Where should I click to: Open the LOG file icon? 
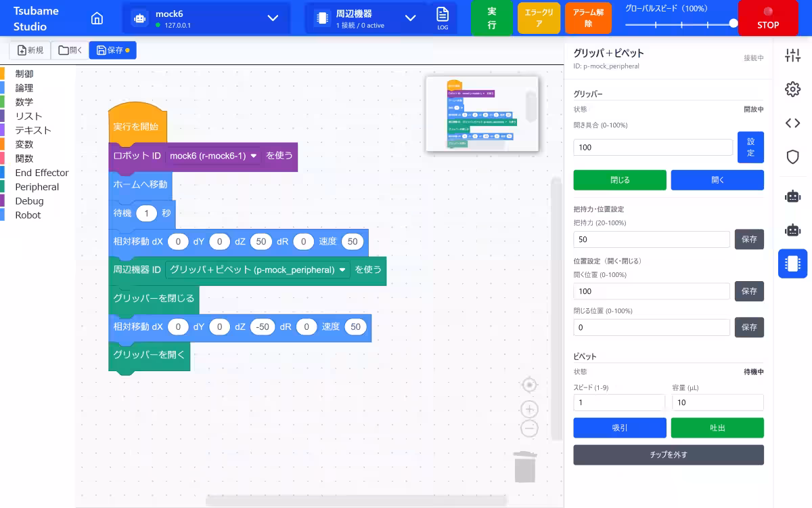tap(443, 18)
